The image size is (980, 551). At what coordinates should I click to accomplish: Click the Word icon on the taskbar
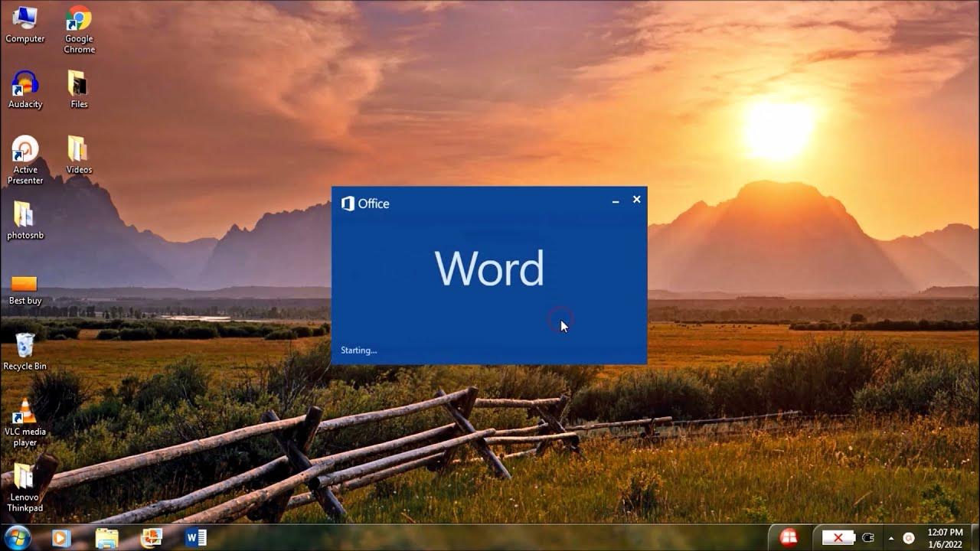tap(196, 538)
